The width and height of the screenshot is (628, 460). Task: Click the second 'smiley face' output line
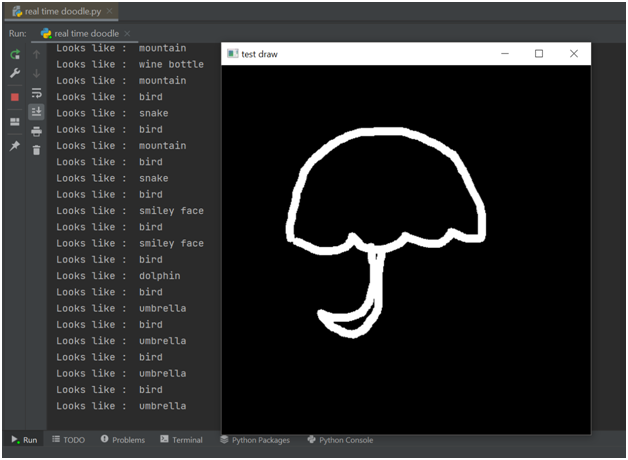(x=130, y=243)
